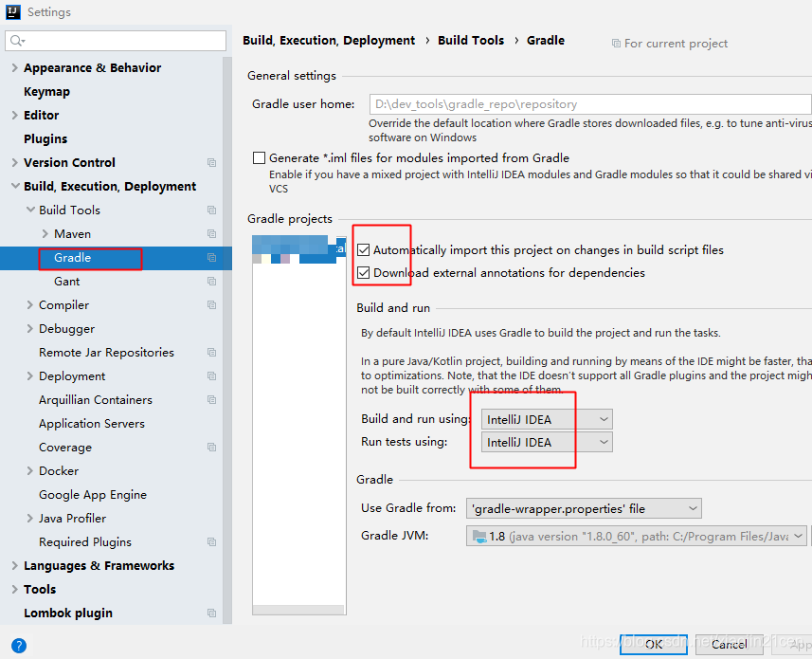Expand Tools section arrow
Viewport: 812px width, 659px height.
[14, 589]
